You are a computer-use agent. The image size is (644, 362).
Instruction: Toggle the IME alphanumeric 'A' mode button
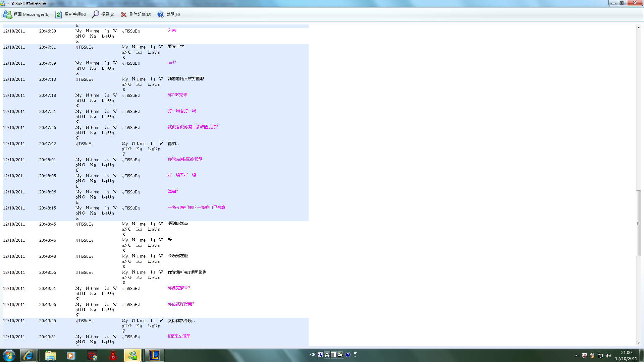tap(327, 355)
